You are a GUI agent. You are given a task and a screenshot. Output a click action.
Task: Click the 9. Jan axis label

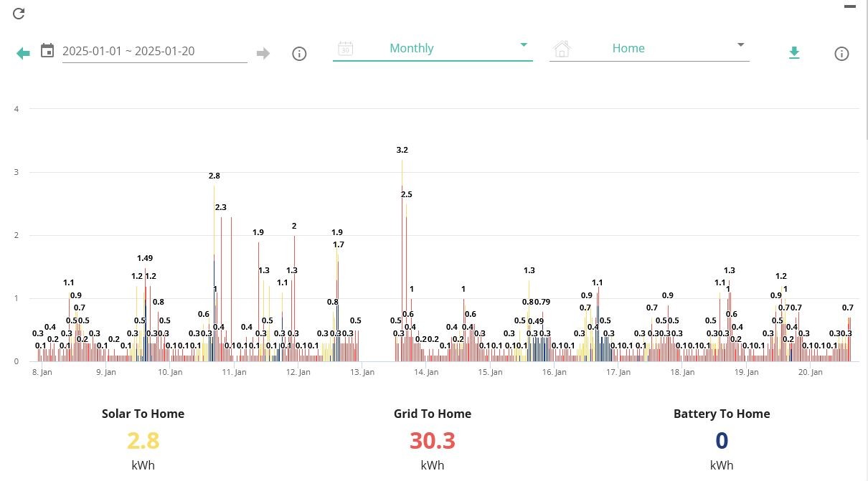pyautogui.click(x=106, y=372)
